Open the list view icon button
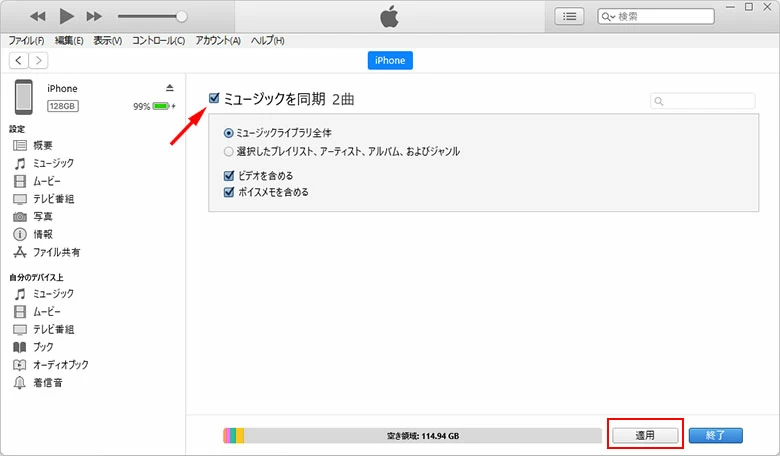The image size is (780, 456). click(x=570, y=17)
